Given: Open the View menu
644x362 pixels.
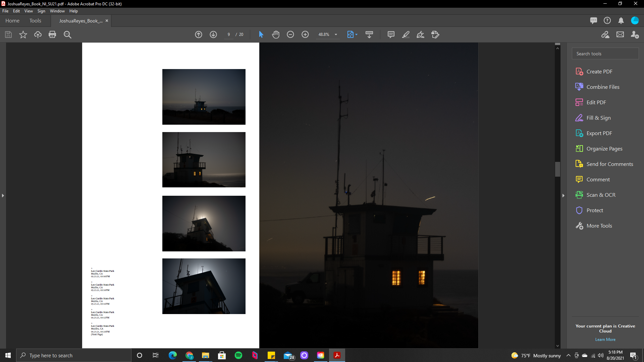Looking at the screenshot, I should [29, 11].
